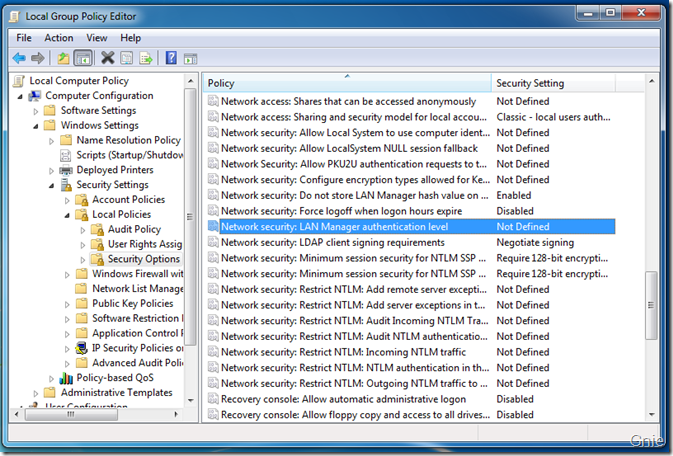Select 'Network access: Shares that can be accessed anonymously'

tap(348, 101)
